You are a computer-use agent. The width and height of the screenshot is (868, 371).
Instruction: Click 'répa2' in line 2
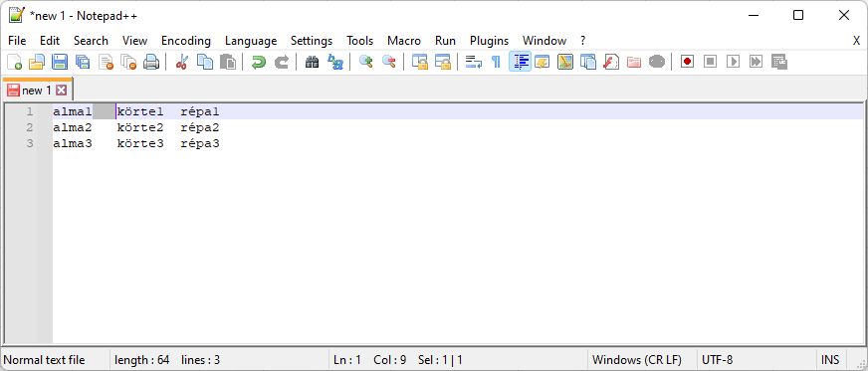pos(200,127)
